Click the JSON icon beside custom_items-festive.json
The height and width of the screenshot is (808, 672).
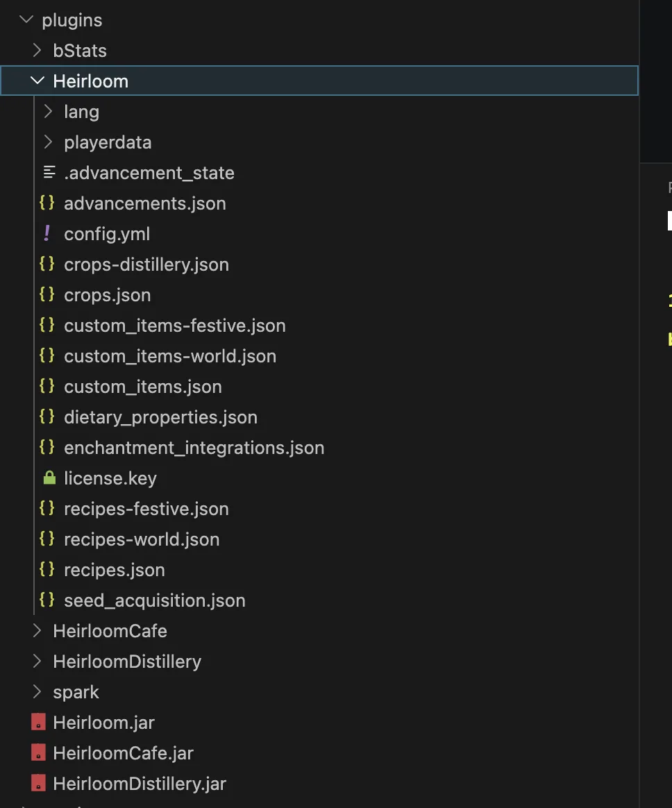[47, 325]
